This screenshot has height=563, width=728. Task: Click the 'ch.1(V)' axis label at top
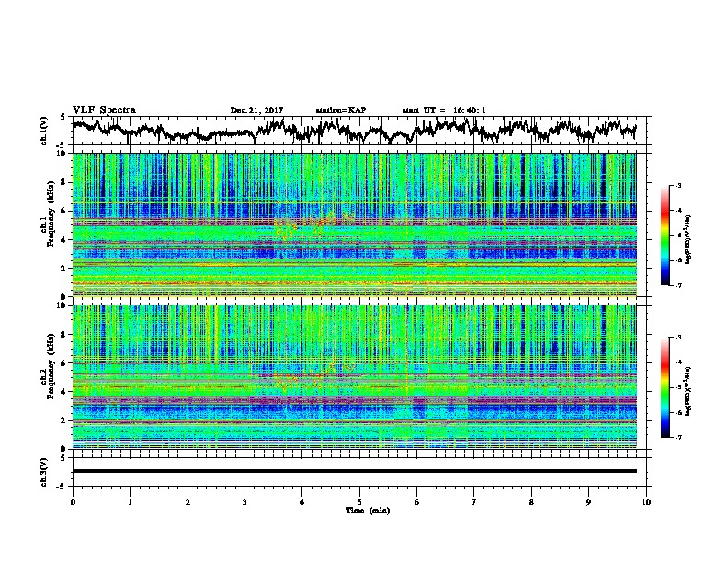[x=44, y=131]
